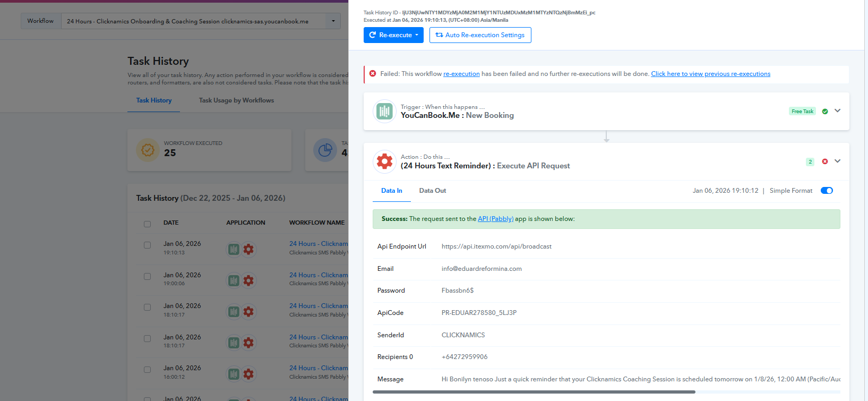The image size is (868, 401).
Task: Tick the select-all checkbox in the table header
Action: click(147, 224)
